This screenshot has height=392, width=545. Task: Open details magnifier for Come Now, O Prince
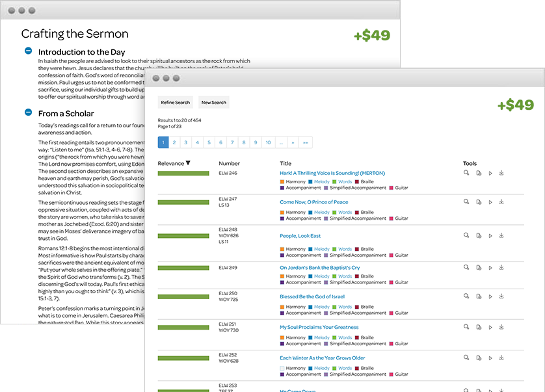[x=466, y=202]
